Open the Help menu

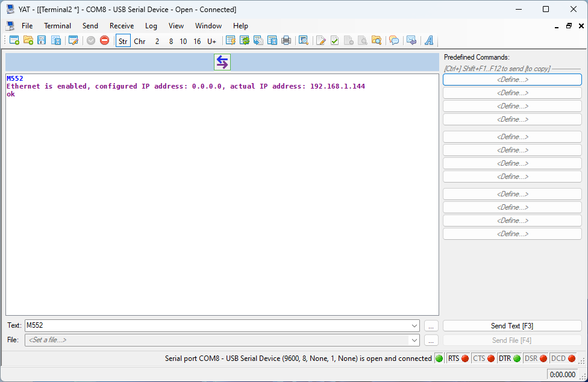click(x=240, y=26)
